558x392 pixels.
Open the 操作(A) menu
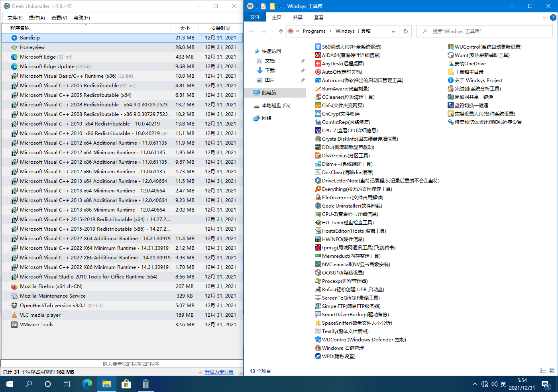[x=37, y=18]
